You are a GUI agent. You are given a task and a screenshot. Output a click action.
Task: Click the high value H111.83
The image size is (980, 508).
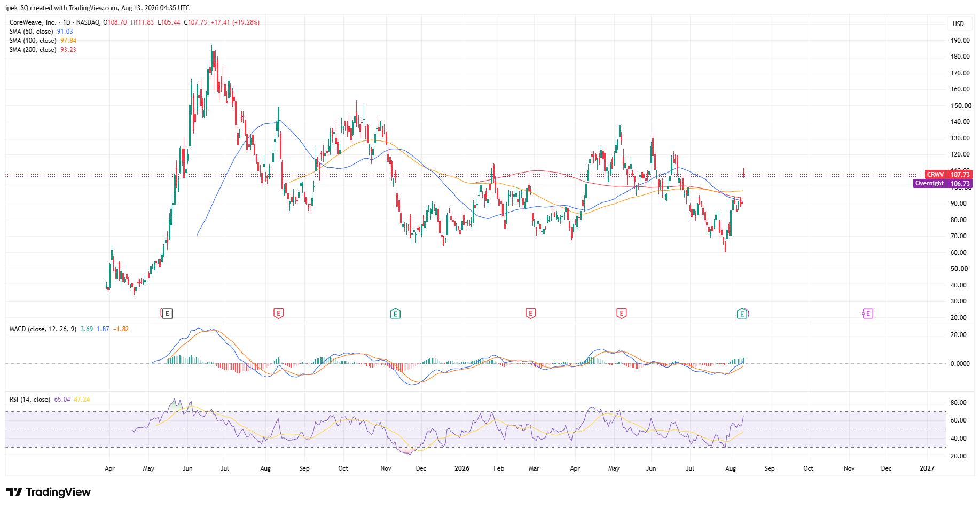coord(142,22)
